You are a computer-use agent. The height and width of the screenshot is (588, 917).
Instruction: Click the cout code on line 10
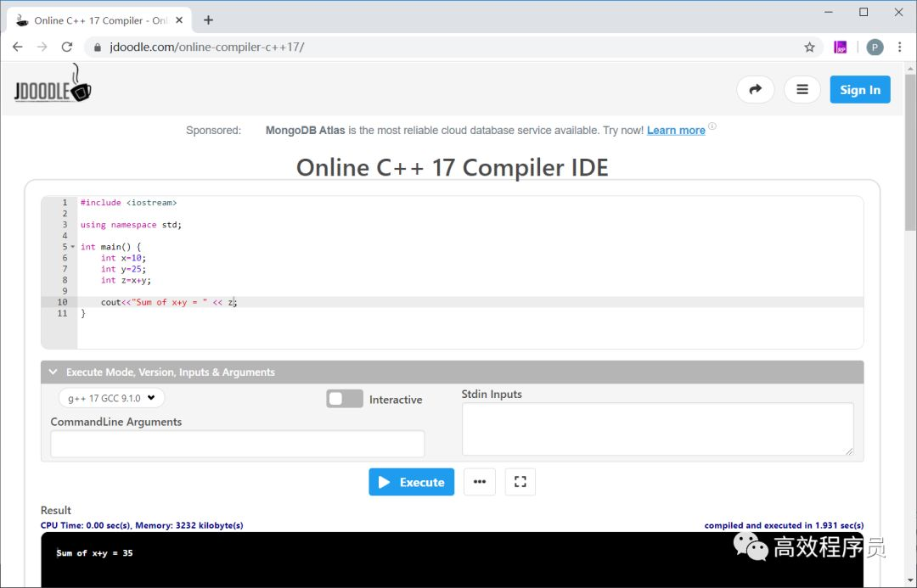coord(169,302)
